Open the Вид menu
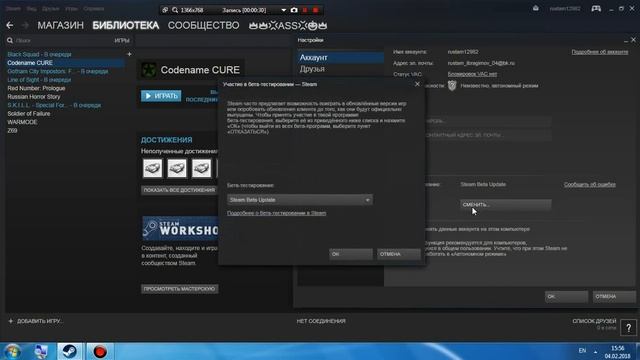 pyautogui.click(x=31, y=9)
